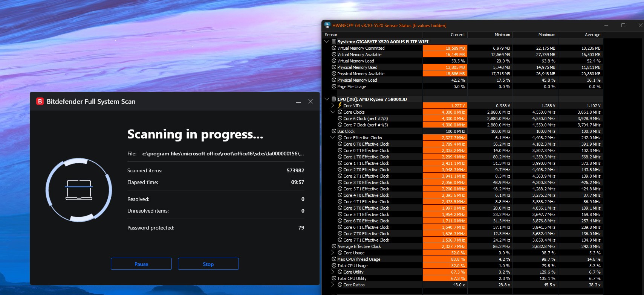Viewport: 644px width, 295px height.
Task: Click the HWiNFO app icon in title bar
Action: pyautogui.click(x=327, y=25)
